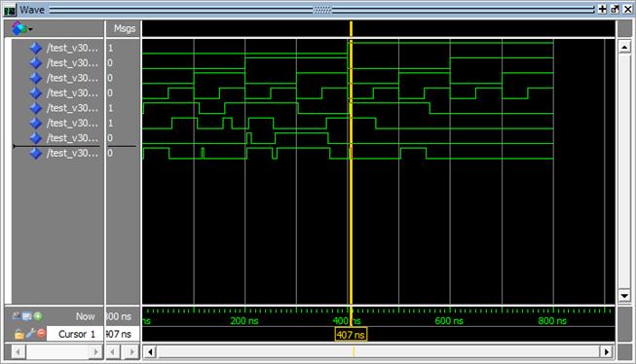Click left arrow of Msgs values scrollbar
This screenshot has width=636, height=364.
pyautogui.click(x=113, y=352)
